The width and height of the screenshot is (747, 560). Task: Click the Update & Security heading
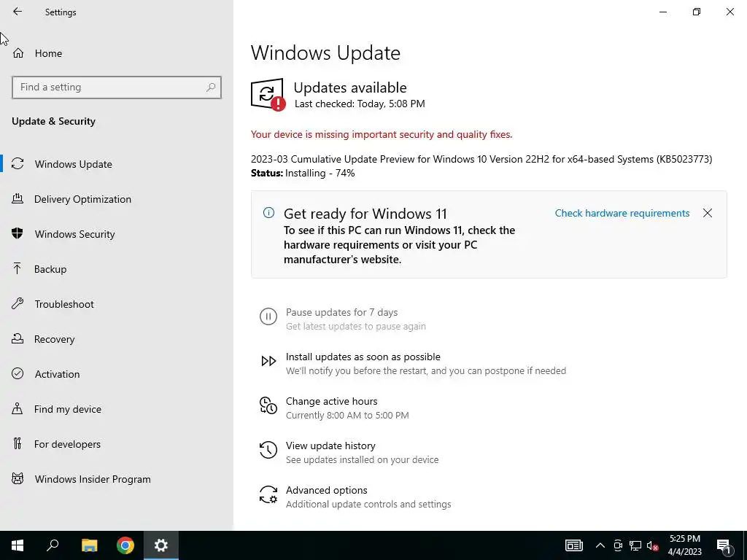(x=53, y=121)
